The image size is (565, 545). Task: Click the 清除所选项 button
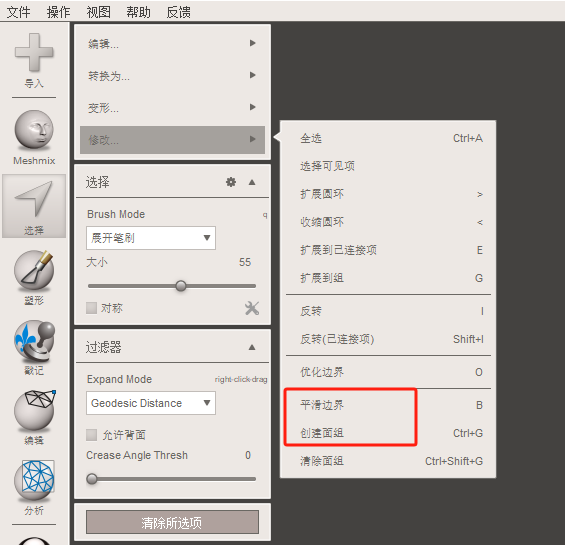pyautogui.click(x=172, y=522)
